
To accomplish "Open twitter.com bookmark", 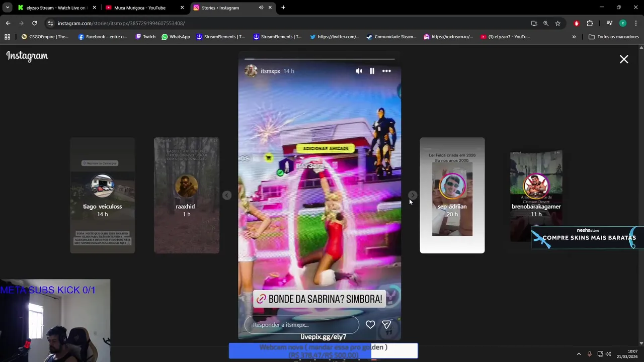I will pyautogui.click(x=335, y=37).
